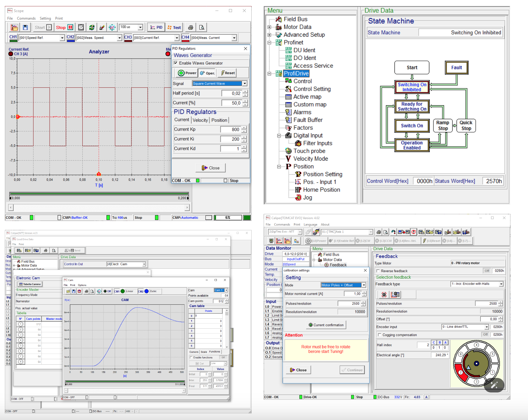
Task: Click the monitor icon in Caliper second toolbar
Action: coord(271,241)
